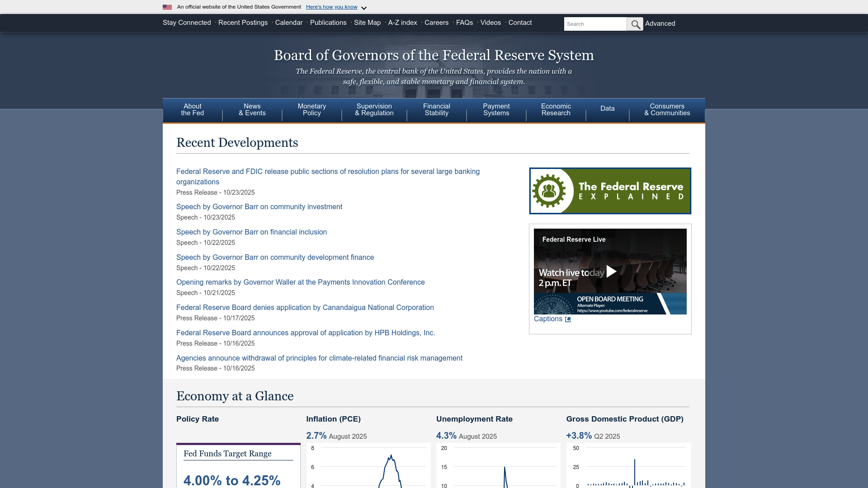The image size is (868, 488).
Task: Click the magnifying glass search icon
Action: click(635, 24)
